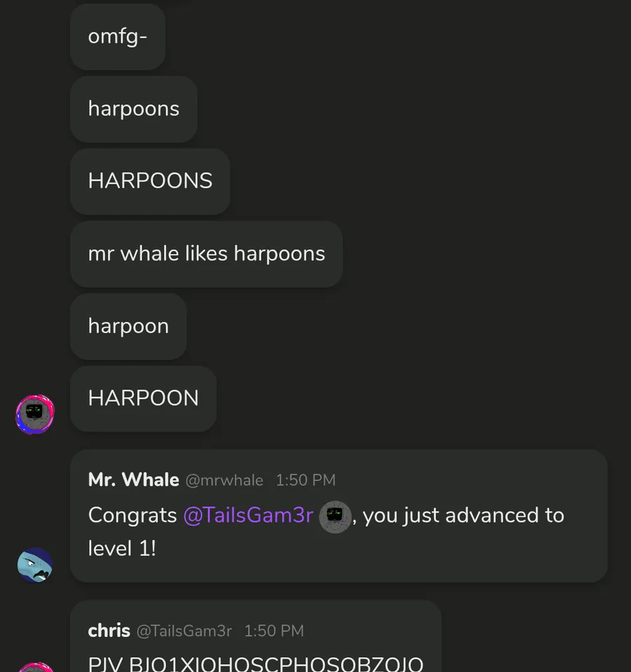
Task: Open the @TailsGam3r purple mention link
Action: [248, 515]
